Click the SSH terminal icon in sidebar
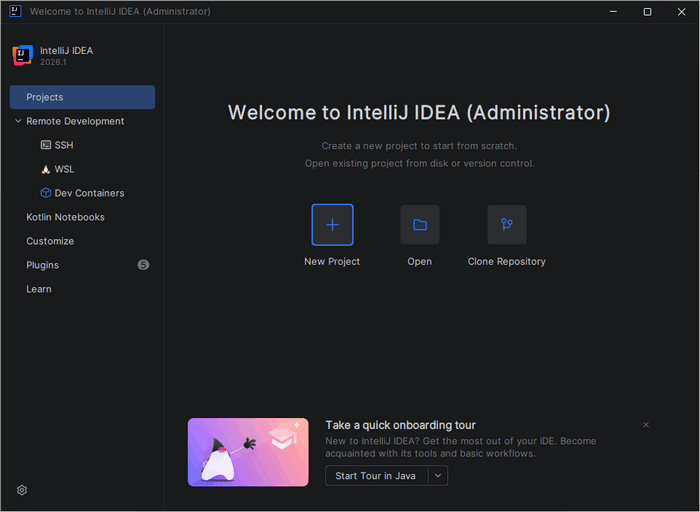700x512 pixels. tap(45, 145)
